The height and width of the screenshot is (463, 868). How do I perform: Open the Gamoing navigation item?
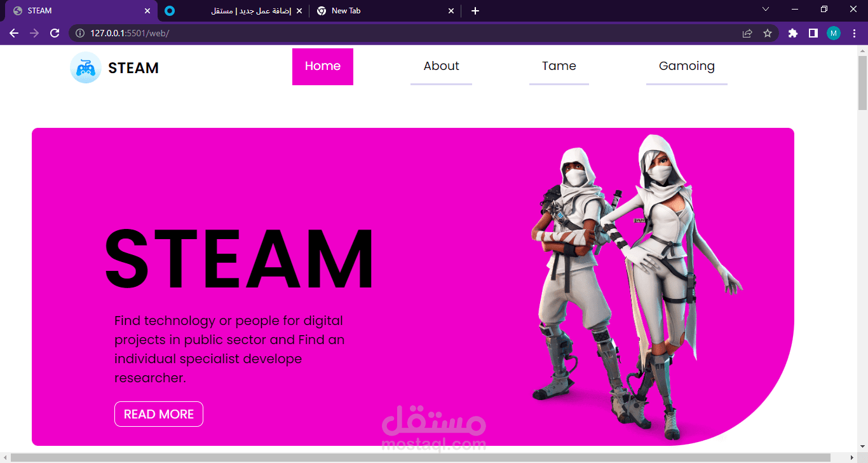click(x=687, y=66)
